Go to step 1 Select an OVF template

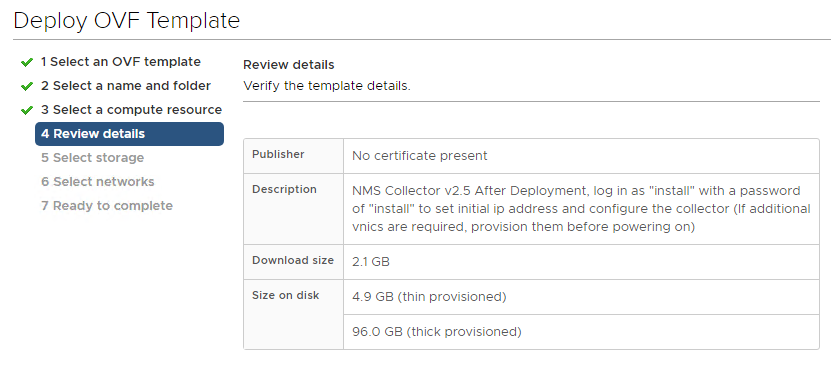click(121, 62)
